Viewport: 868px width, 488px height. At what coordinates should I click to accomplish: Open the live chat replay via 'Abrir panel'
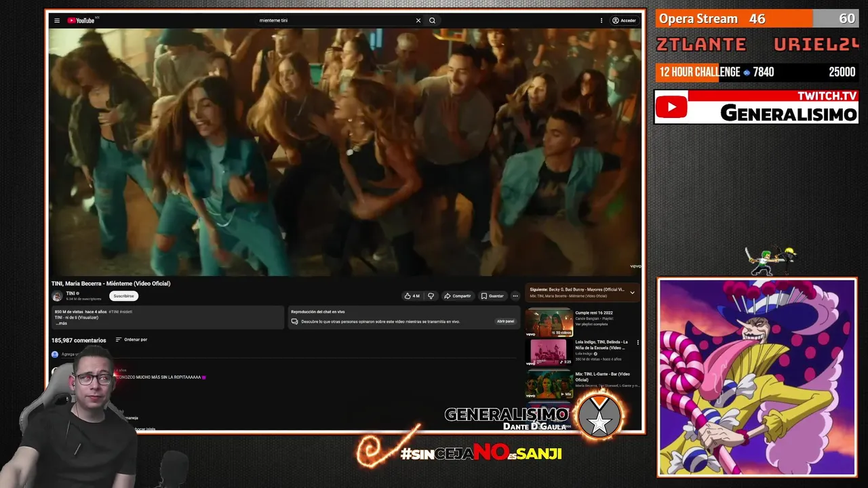coord(505,321)
